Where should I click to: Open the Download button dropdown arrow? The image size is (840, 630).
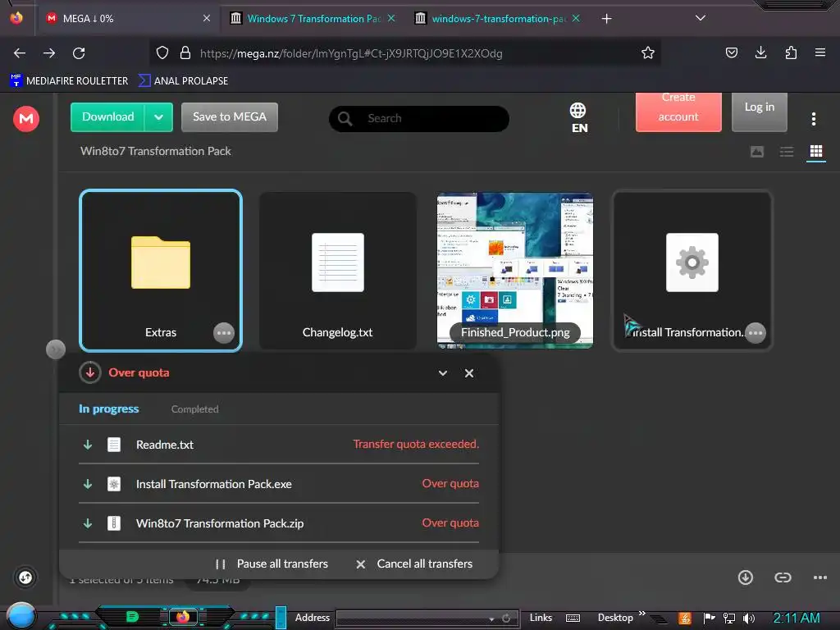click(x=158, y=116)
